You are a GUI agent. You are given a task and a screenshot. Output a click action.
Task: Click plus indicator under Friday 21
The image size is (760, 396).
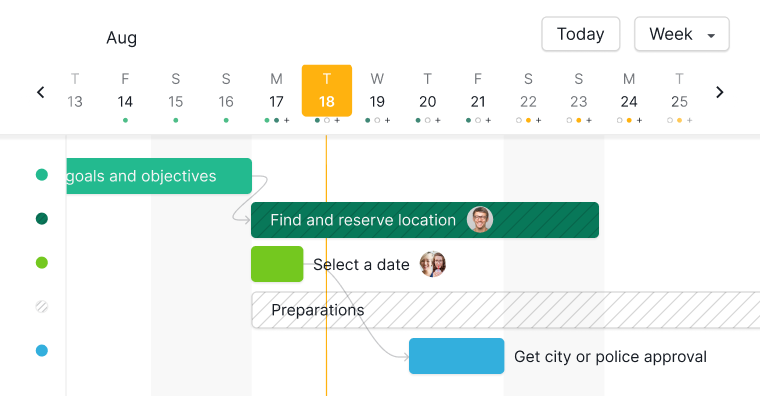click(x=488, y=120)
